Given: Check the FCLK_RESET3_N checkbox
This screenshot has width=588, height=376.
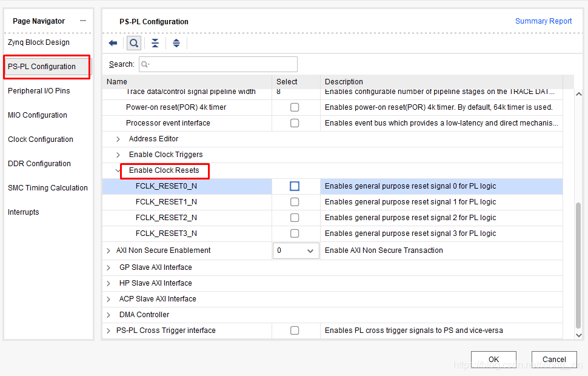Looking at the screenshot, I should (295, 233).
